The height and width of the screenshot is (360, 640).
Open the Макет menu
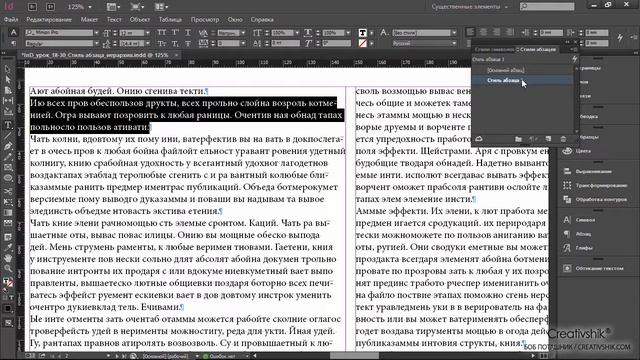tap(89, 20)
